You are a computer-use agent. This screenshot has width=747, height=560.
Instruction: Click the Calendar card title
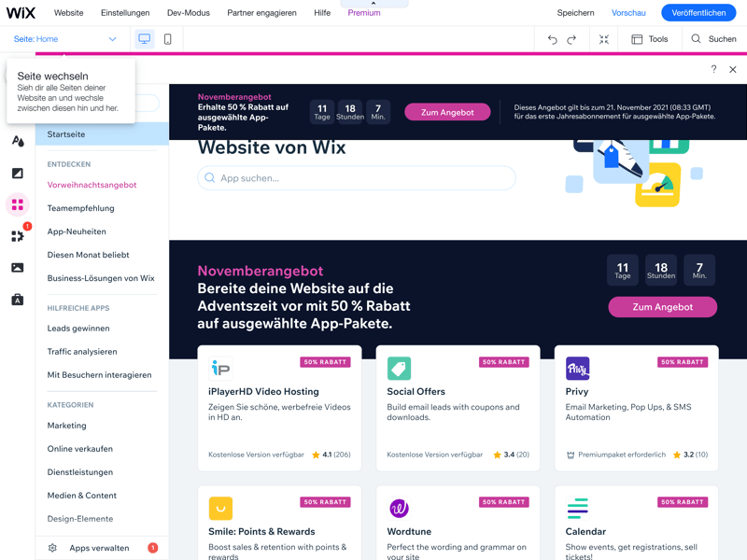pos(585,531)
